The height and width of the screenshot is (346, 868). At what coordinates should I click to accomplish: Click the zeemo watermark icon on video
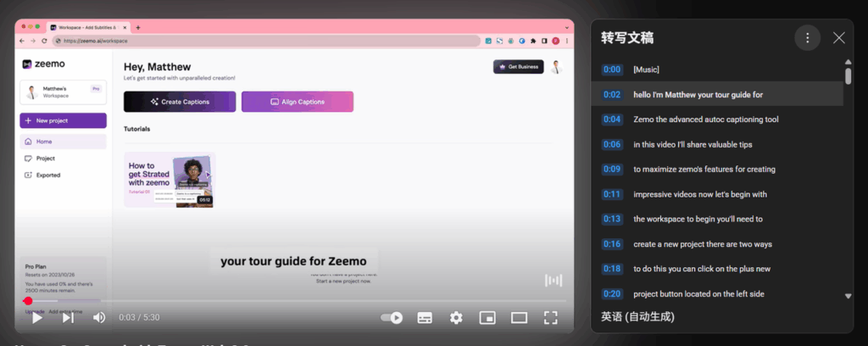click(553, 280)
